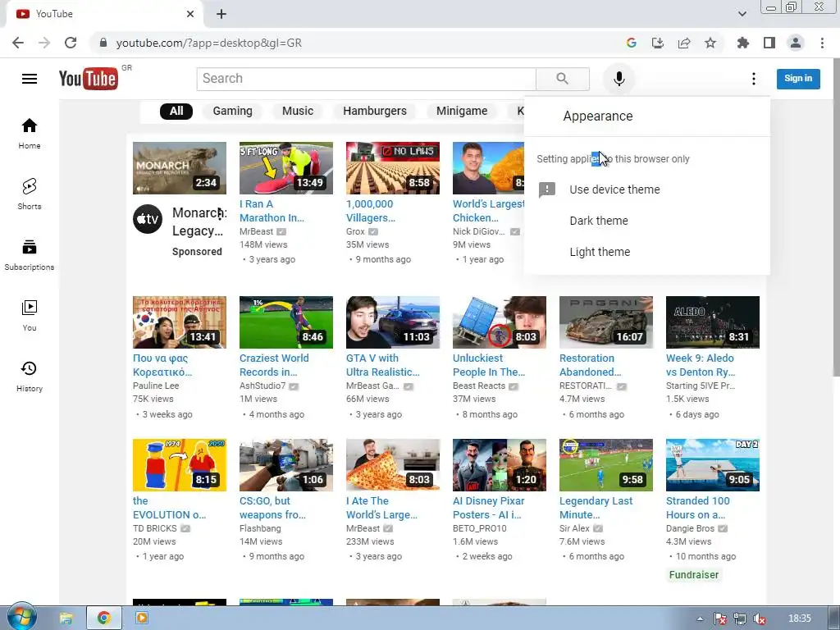
Task: Expand Chrome tab search chevron
Action: pyautogui.click(x=742, y=14)
